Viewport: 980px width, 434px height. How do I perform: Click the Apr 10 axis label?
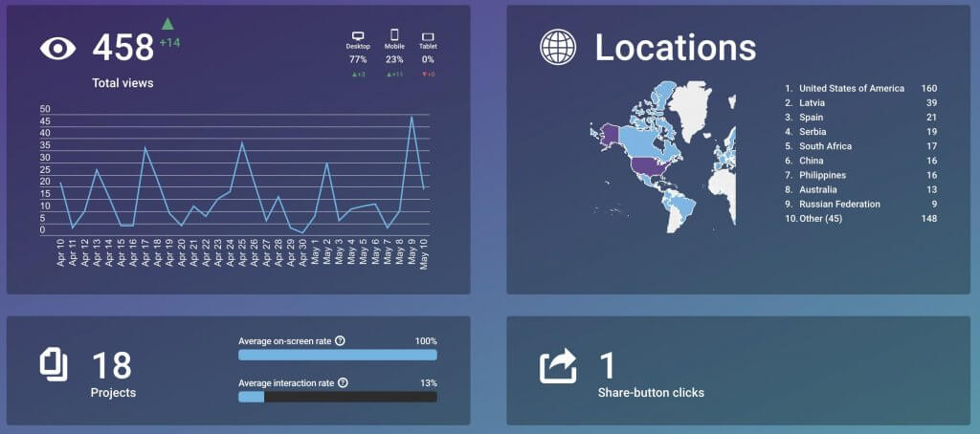60,253
